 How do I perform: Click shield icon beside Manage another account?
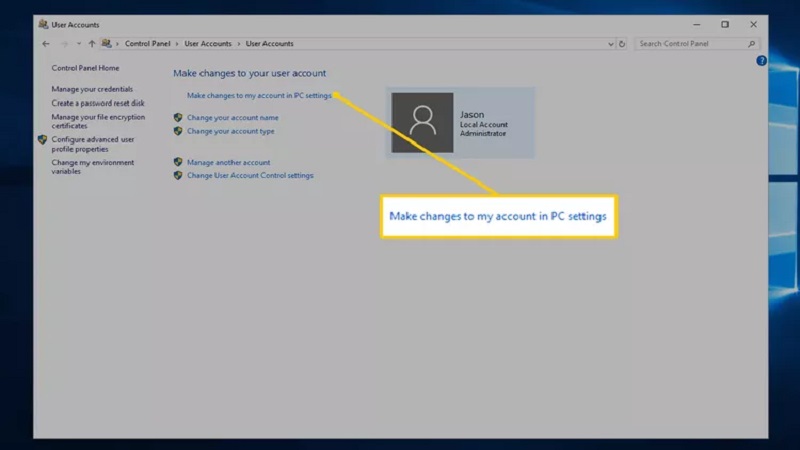(178, 162)
